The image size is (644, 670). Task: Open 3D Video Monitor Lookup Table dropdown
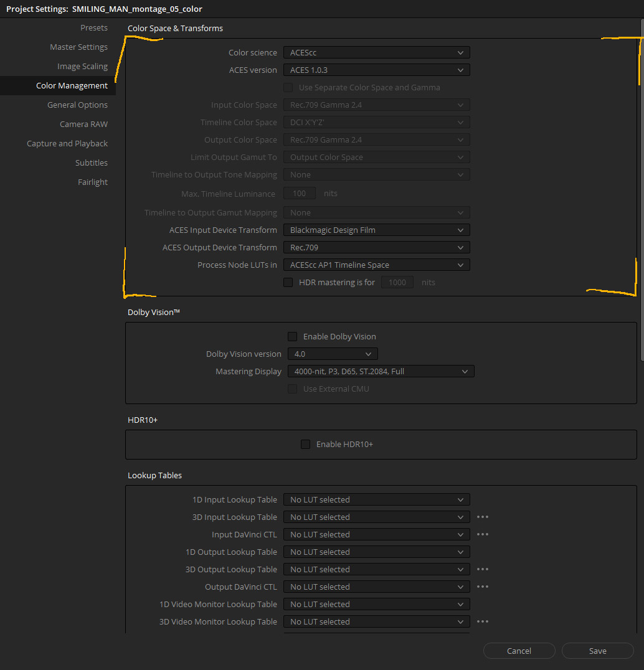(376, 621)
